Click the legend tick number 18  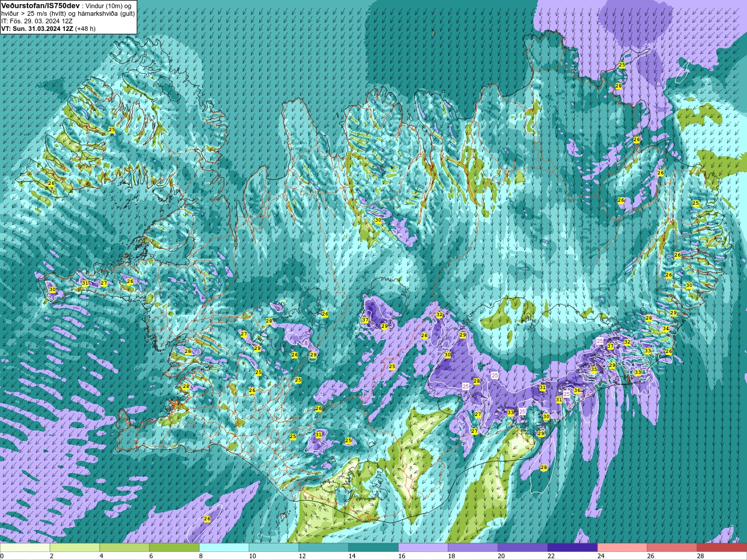click(x=451, y=556)
